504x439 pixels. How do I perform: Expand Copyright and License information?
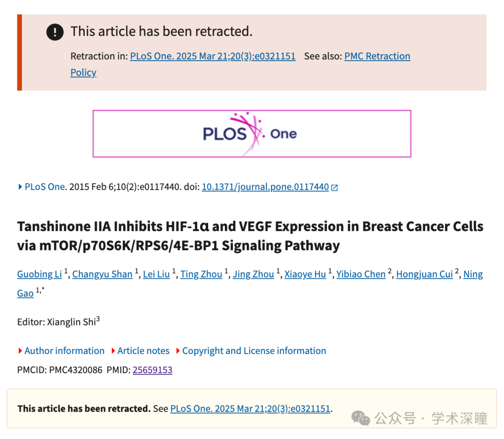pos(251,351)
